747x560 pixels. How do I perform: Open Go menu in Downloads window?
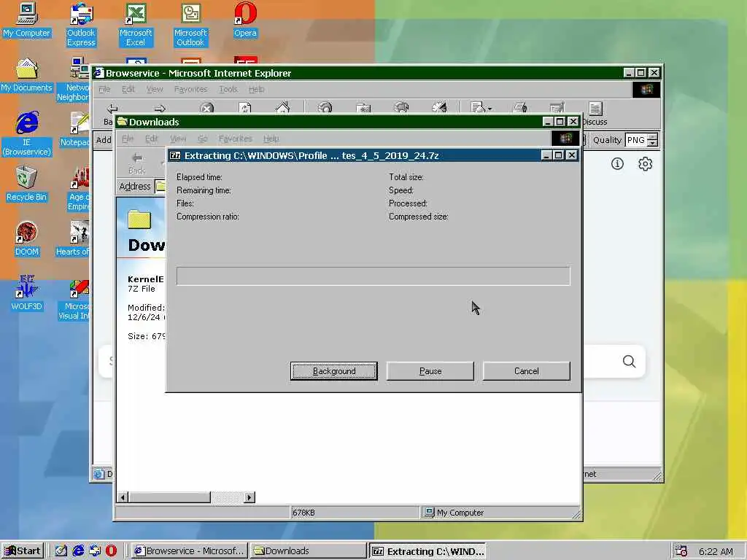[203, 139]
